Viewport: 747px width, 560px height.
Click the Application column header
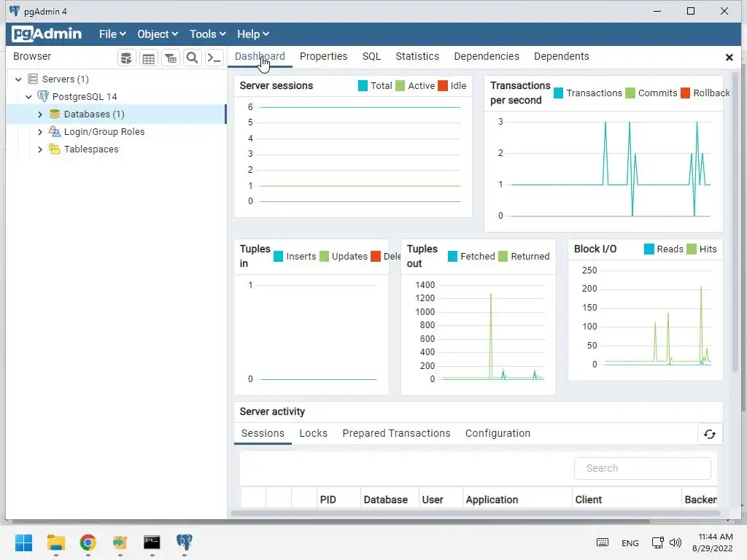(517, 499)
